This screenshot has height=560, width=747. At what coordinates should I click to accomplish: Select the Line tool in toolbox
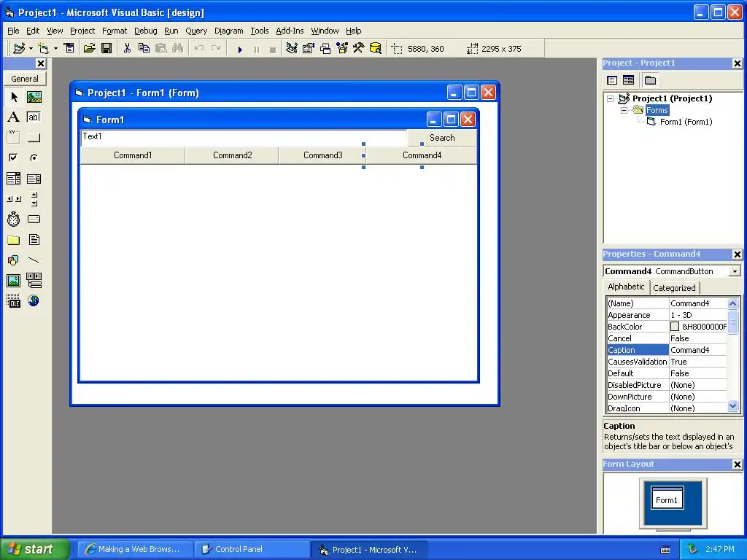coord(34,260)
